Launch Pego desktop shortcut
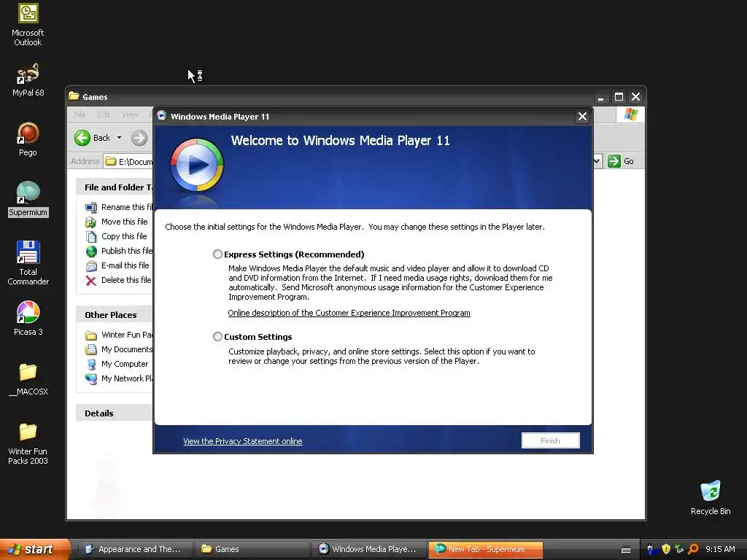This screenshot has width=747, height=560. pyautogui.click(x=28, y=139)
